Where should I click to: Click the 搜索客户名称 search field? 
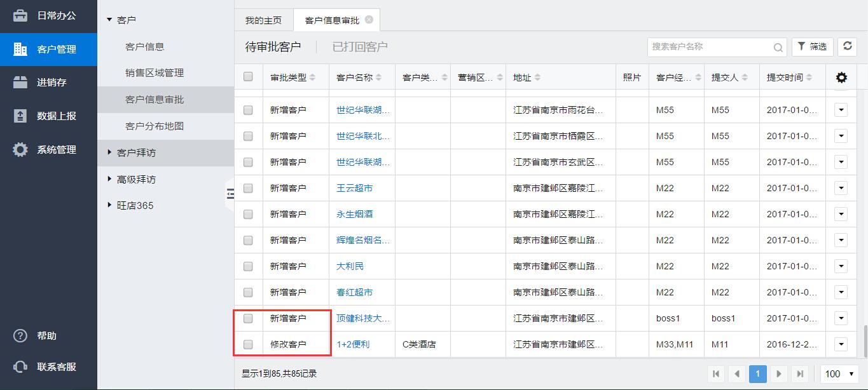click(x=709, y=47)
